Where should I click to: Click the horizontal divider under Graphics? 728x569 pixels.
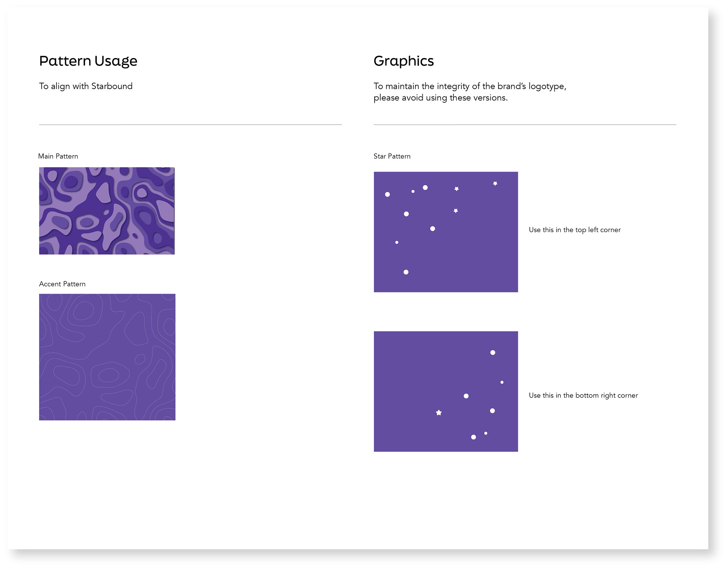(525, 124)
